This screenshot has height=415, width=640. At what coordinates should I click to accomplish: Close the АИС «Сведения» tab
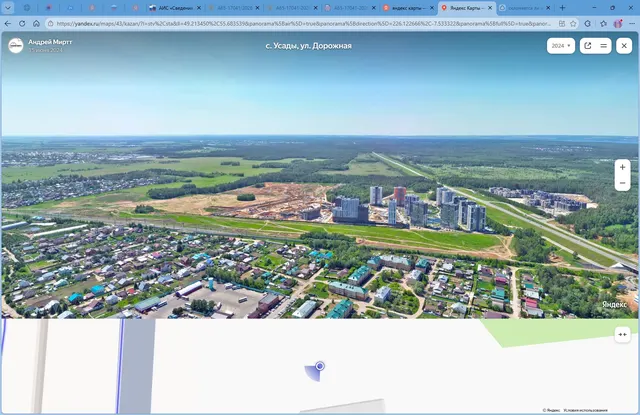(x=199, y=8)
